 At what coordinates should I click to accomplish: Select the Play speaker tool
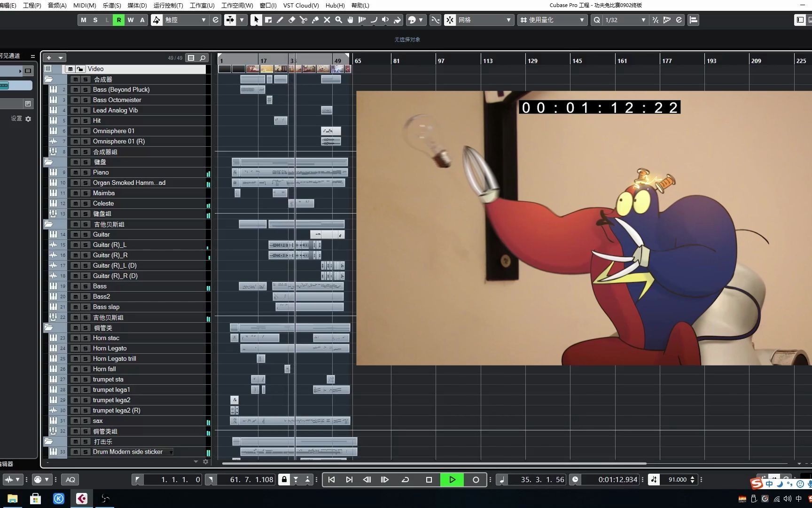[x=385, y=20]
